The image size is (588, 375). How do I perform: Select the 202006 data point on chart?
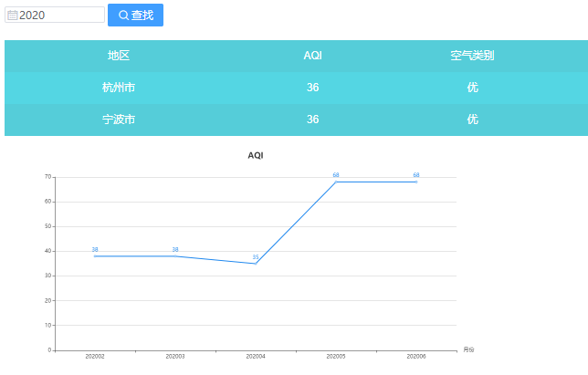point(416,182)
